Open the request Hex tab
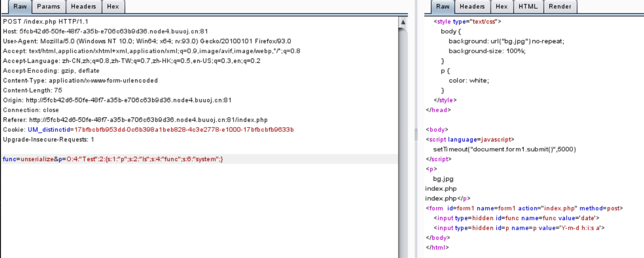The image size is (644, 258). click(113, 7)
